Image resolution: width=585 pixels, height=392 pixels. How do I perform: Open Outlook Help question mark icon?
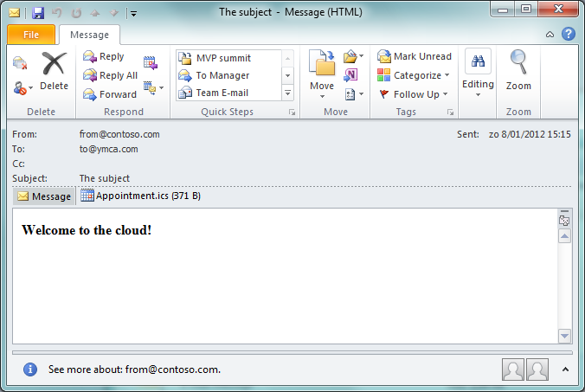click(569, 35)
